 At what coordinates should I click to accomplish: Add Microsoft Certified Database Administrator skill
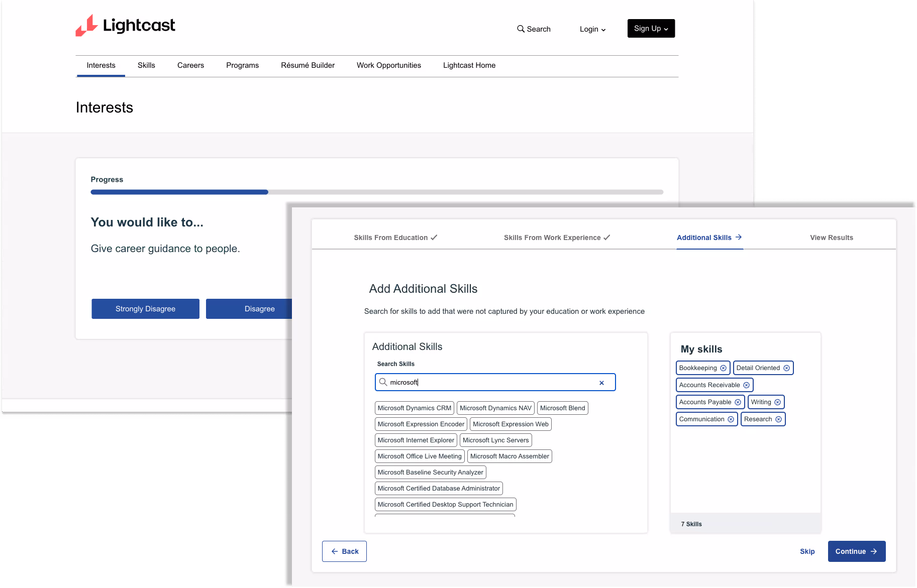click(x=439, y=489)
